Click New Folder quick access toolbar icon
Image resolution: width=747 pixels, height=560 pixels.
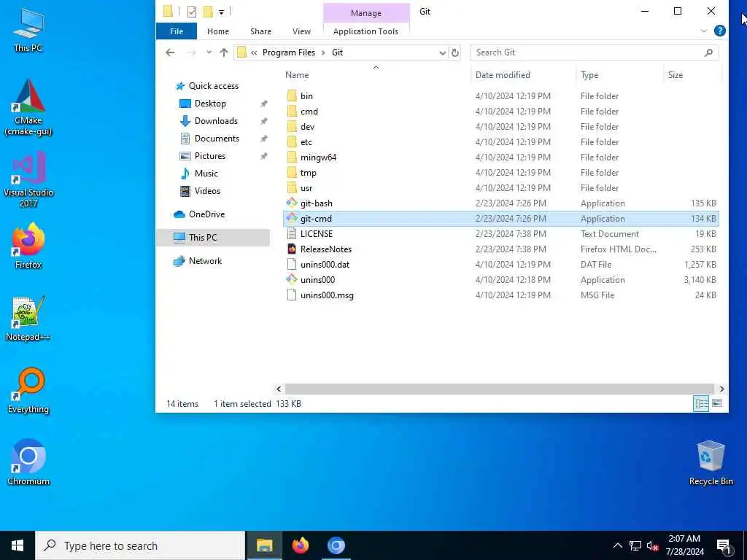coord(208,12)
